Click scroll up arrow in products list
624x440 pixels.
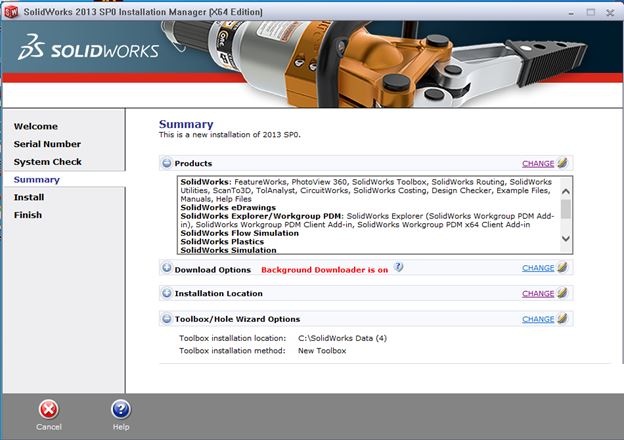(x=566, y=191)
